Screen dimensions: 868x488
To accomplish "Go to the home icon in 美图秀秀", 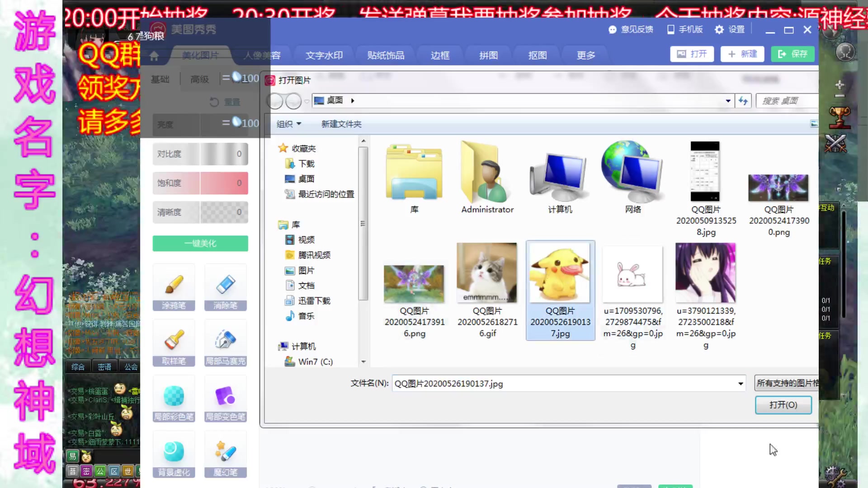I will [154, 56].
